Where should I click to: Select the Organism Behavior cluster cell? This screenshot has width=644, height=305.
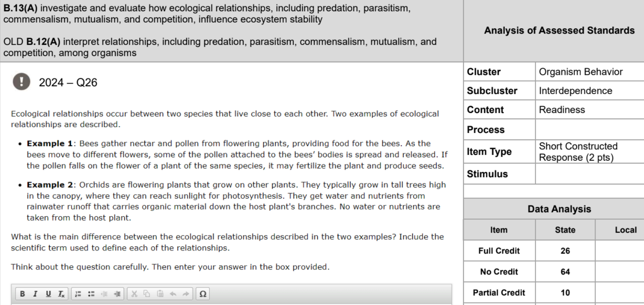590,72
